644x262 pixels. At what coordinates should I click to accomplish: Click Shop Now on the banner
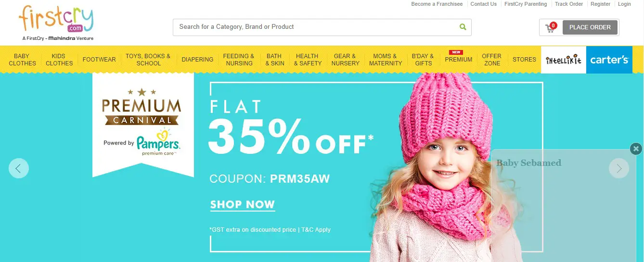pyautogui.click(x=243, y=205)
